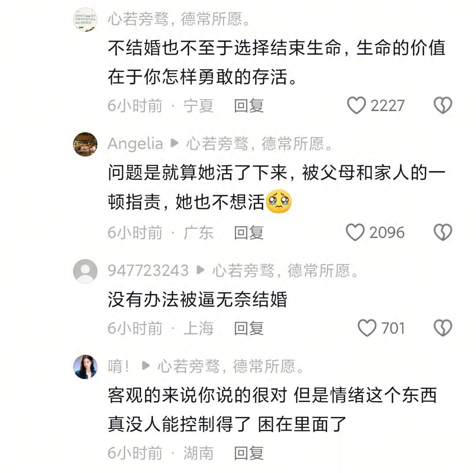This screenshot has width=476, height=473.
Task: Open Angelia's profile avatar
Action: [x=85, y=144]
